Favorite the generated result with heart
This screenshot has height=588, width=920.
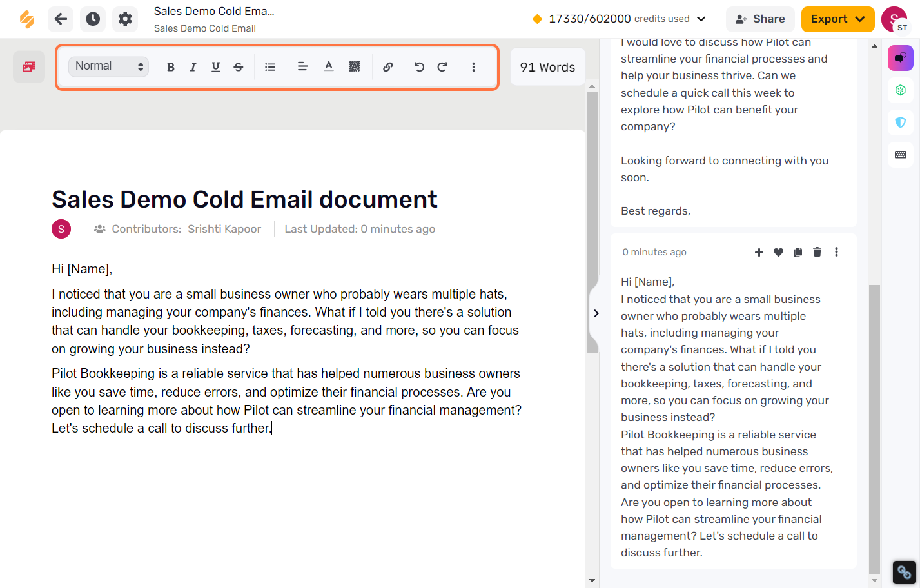coord(778,252)
